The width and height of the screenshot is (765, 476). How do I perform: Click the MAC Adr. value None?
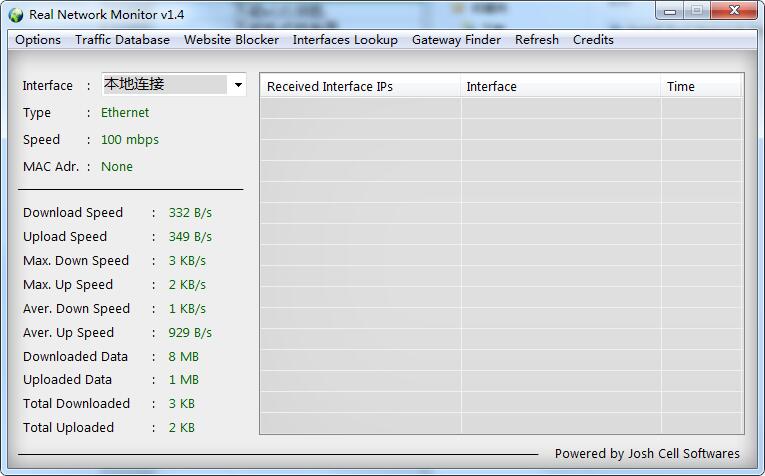[117, 167]
